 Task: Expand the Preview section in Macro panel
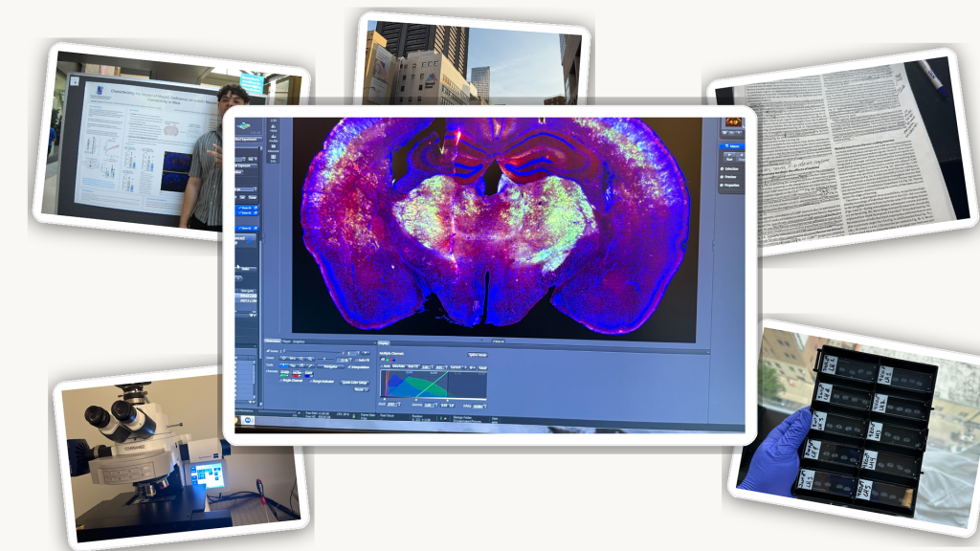tap(731, 177)
